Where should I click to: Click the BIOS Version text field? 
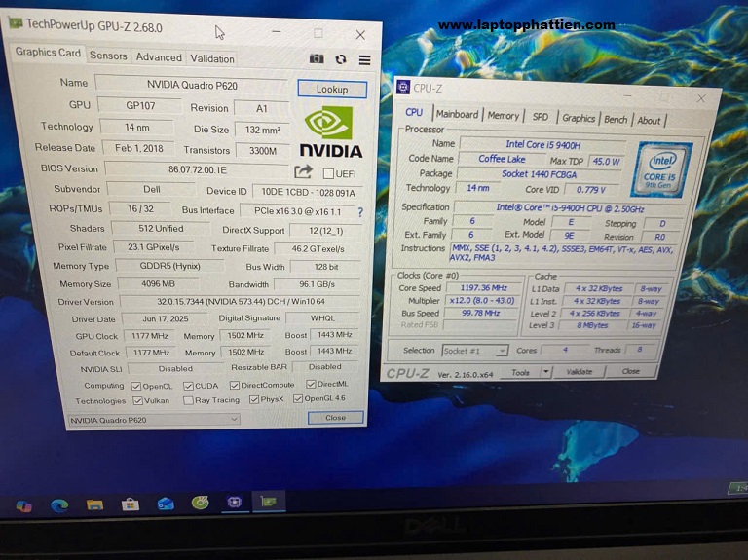click(x=193, y=169)
